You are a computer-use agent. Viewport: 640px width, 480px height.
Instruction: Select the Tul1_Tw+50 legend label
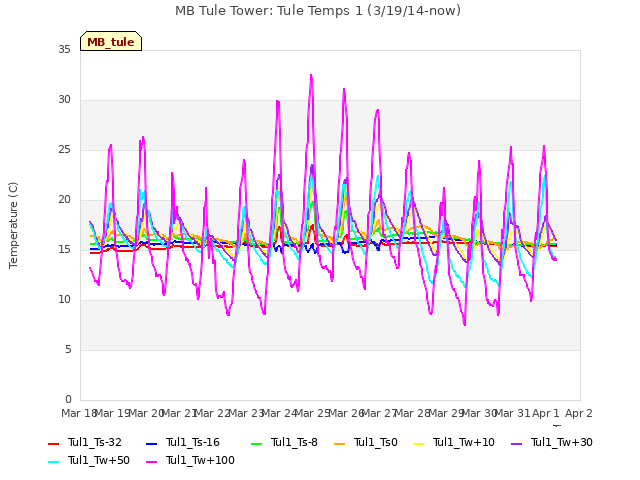pyautogui.click(x=99, y=460)
